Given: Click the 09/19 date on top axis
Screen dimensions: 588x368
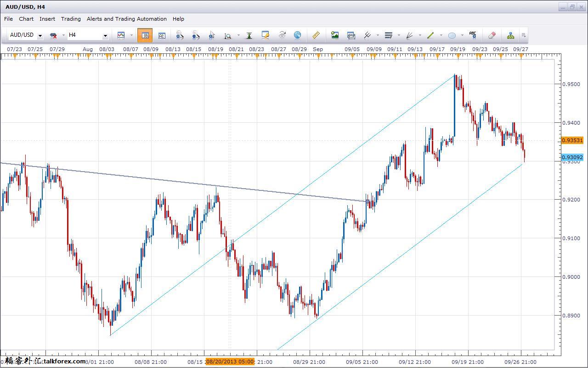Looking at the screenshot, I should 458,49.
